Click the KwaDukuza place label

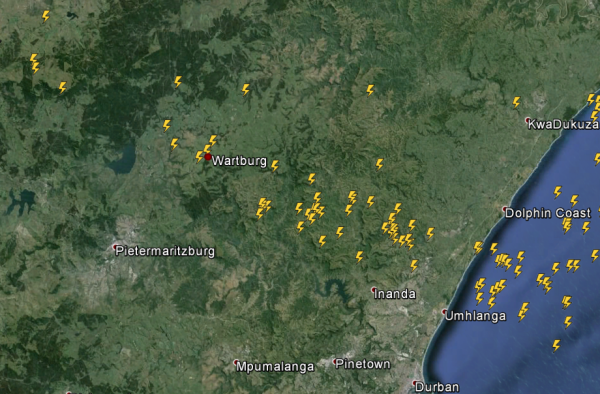[564, 124]
